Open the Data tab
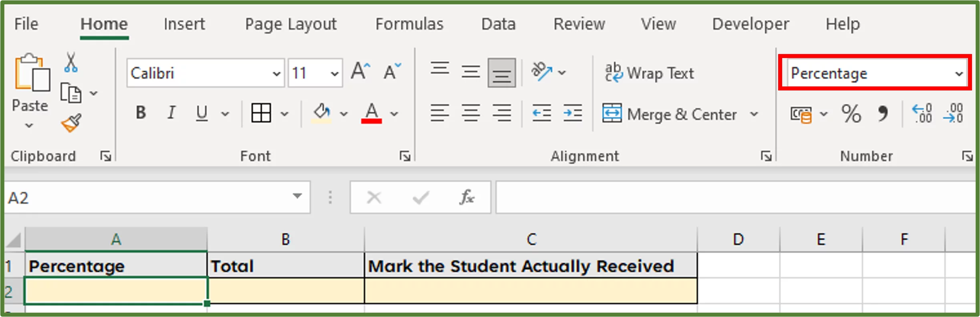980x317 pixels. coord(498,24)
